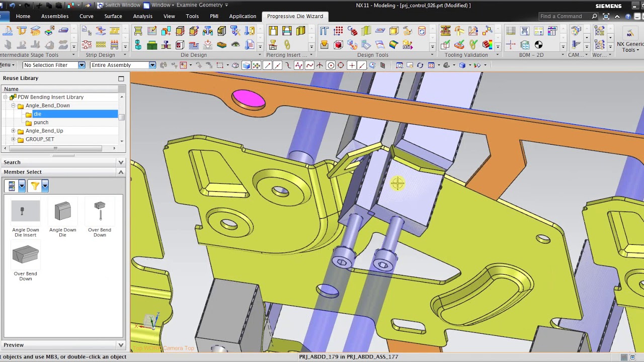This screenshot has height=362, width=644.
Task: Open the member filter funnel dropdown
Action: click(45, 186)
